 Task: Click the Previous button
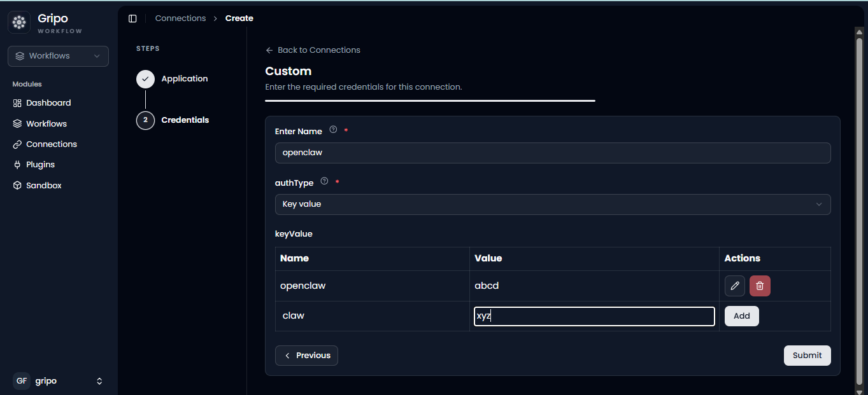tap(306, 356)
